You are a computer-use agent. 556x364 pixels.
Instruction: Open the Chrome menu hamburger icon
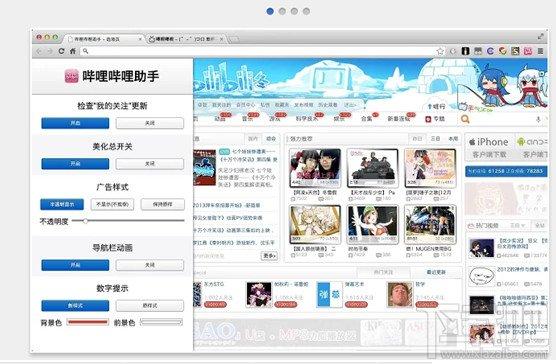(540, 51)
